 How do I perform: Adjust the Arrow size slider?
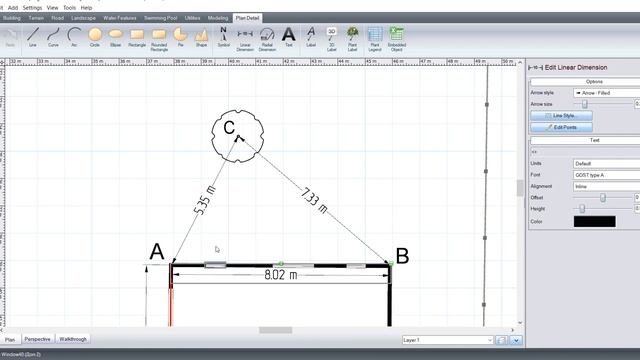point(584,104)
